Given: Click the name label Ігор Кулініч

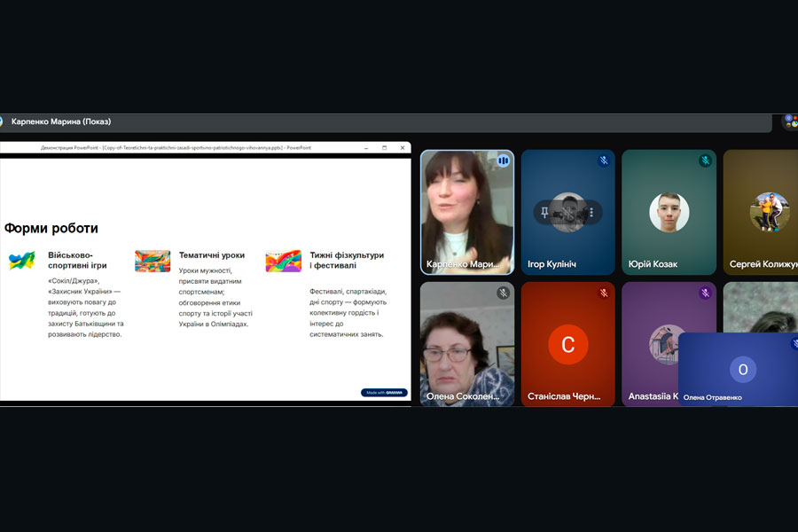Looking at the screenshot, I should click(552, 264).
